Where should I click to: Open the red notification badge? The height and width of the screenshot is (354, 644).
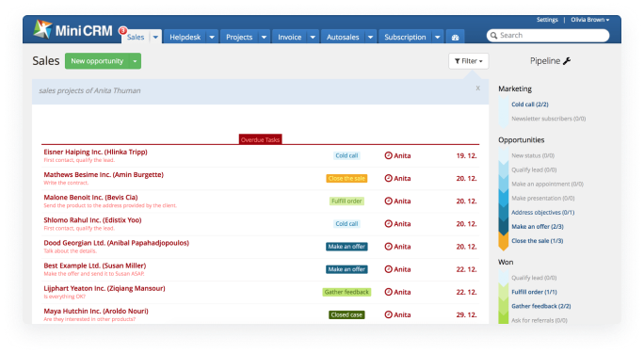point(122,30)
